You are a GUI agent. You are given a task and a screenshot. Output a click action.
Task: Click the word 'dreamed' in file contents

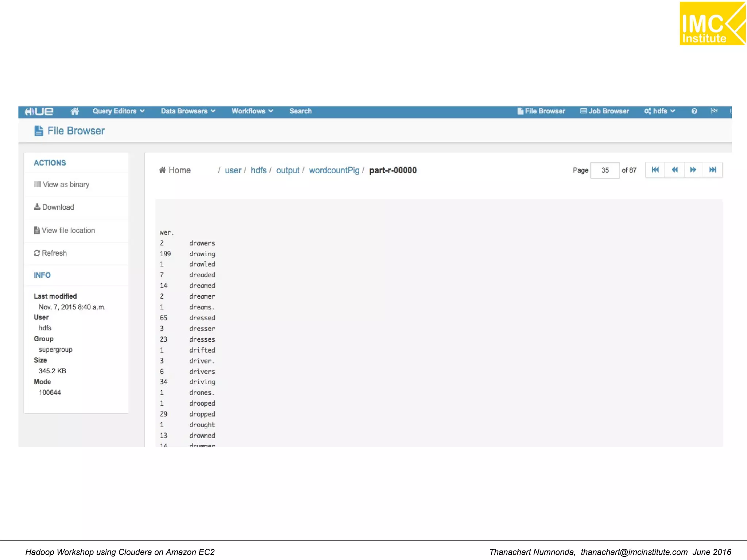coord(202,286)
